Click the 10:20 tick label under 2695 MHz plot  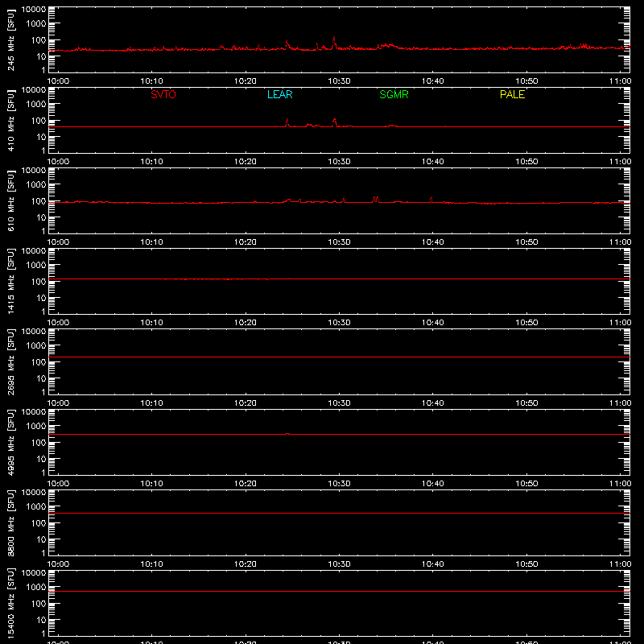246,403
